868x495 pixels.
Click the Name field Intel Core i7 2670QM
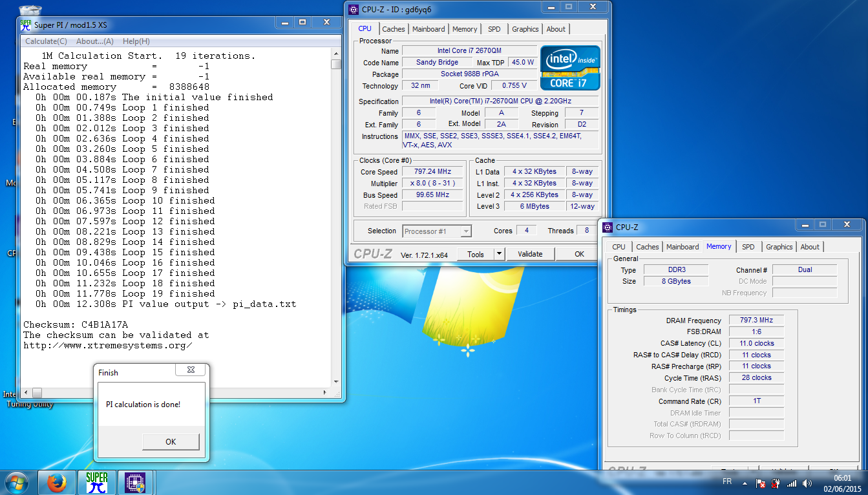click(x=469, y=50)
